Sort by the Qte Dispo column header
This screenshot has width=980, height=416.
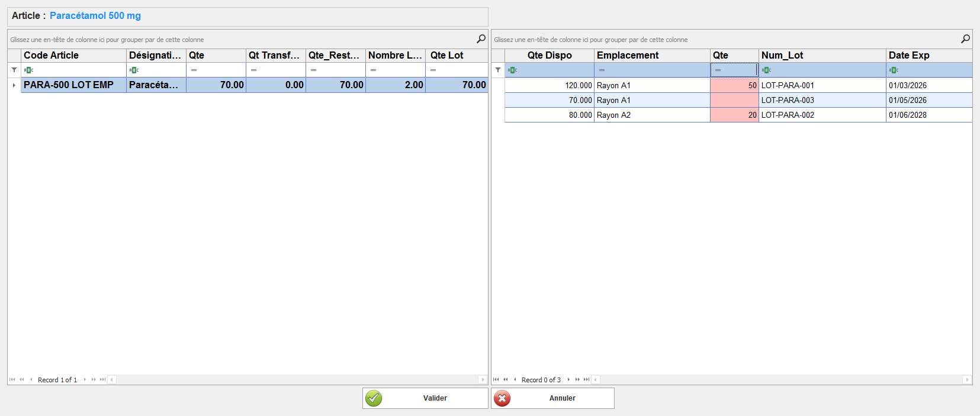point(549,55)
